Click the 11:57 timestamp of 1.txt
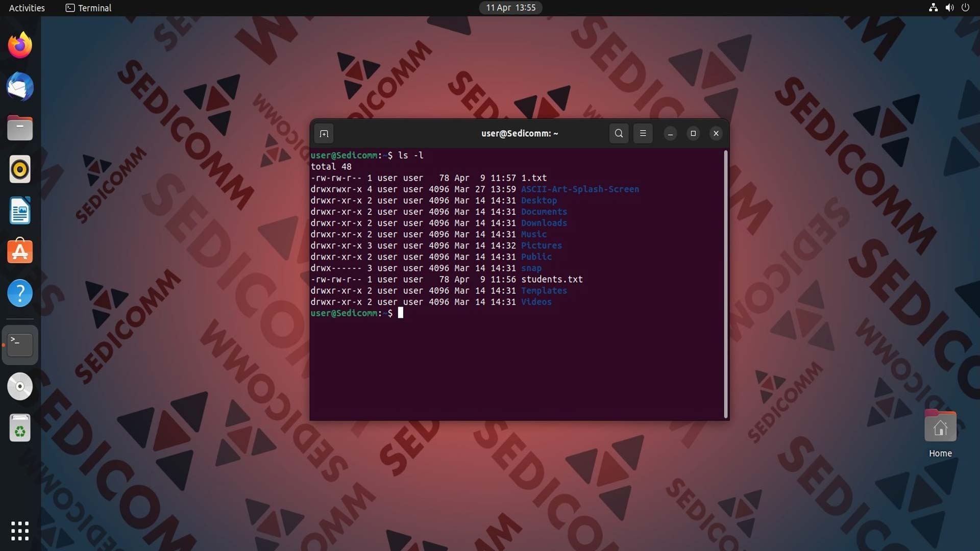Screen dimensions: 980x551 [x=503, y=178]
